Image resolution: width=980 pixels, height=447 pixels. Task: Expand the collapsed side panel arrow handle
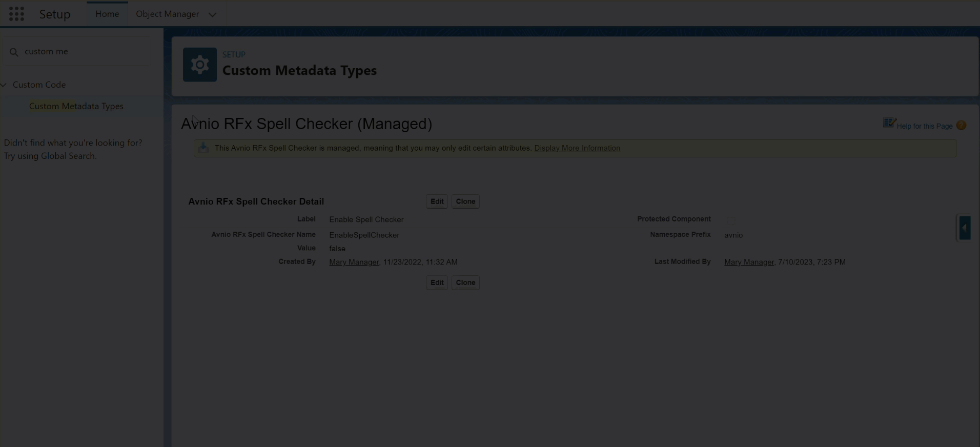click(965, 228)
